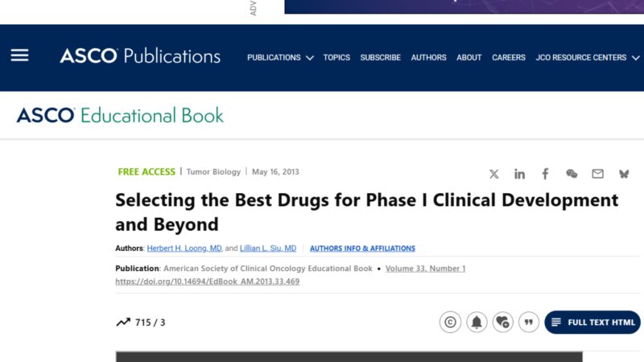The height and width of the screenshot is (362, 644).
Task: Open the hamburger navigation menu
Action: click(19, 56)
